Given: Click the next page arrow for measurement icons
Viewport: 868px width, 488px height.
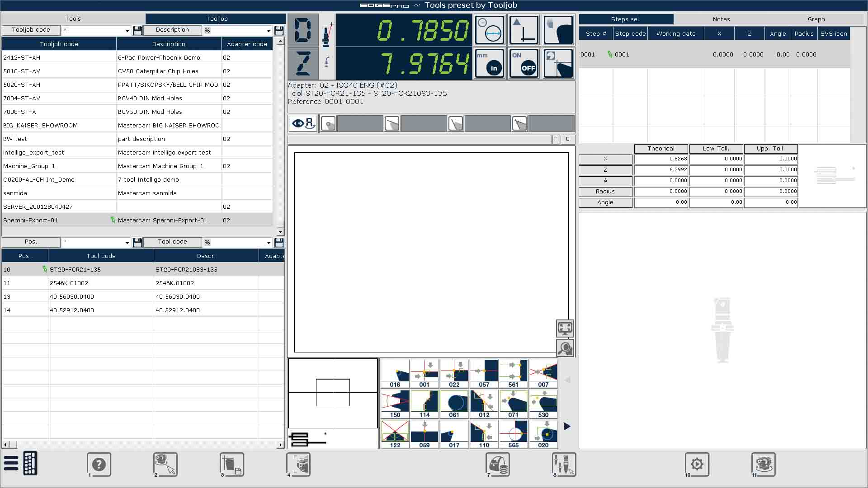Looking at the screenshot, I should (x=567, y=426).
